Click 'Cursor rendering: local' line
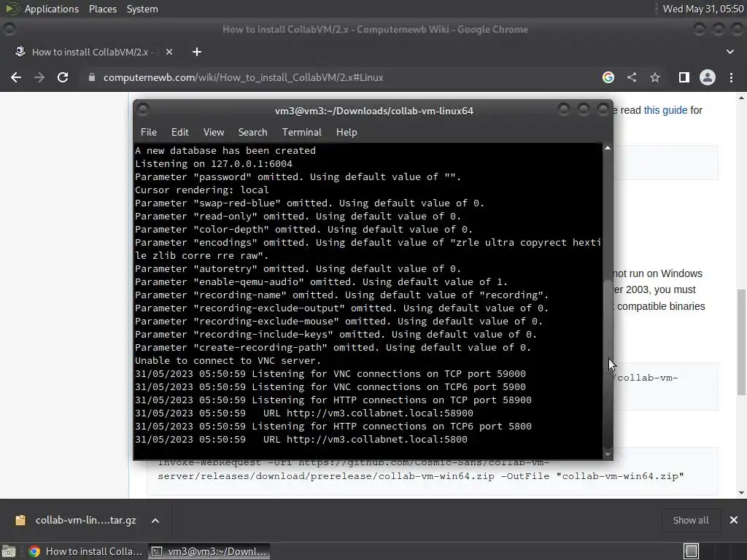 [x=202, y=190]
